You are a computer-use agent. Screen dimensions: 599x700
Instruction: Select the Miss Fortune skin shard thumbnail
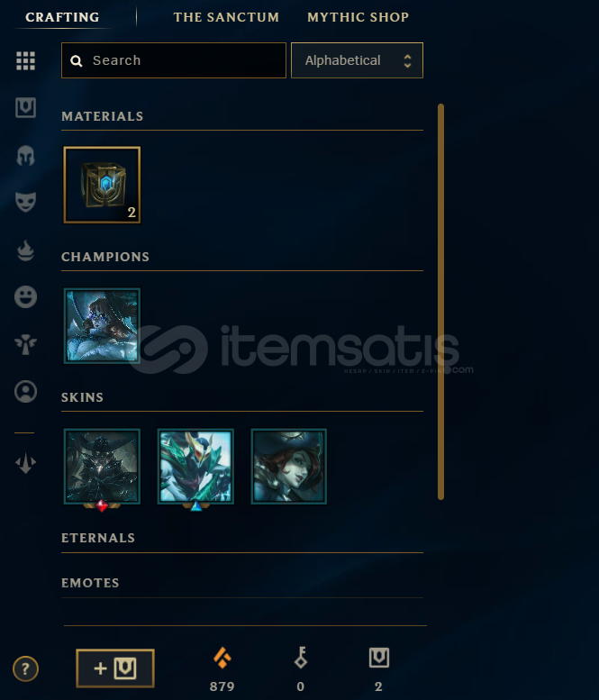pyautogui.click(x=289, y=466)
